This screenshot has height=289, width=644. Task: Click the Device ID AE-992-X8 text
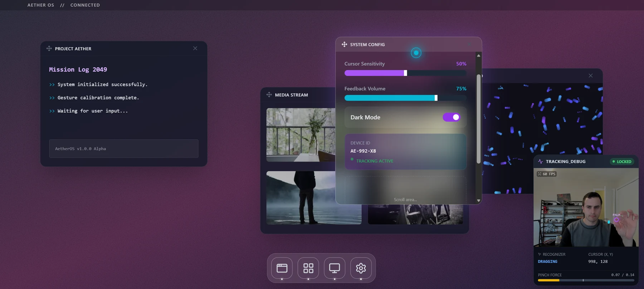click(x=363, y=151)
